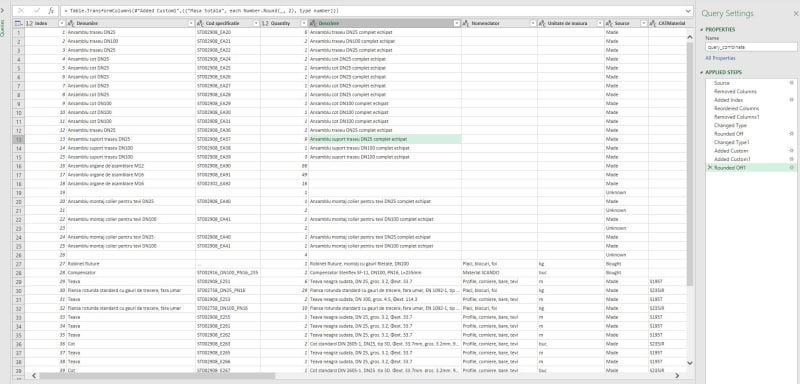
Task: Open settings gear for Rounded Off step
Action: coord(791,134)
